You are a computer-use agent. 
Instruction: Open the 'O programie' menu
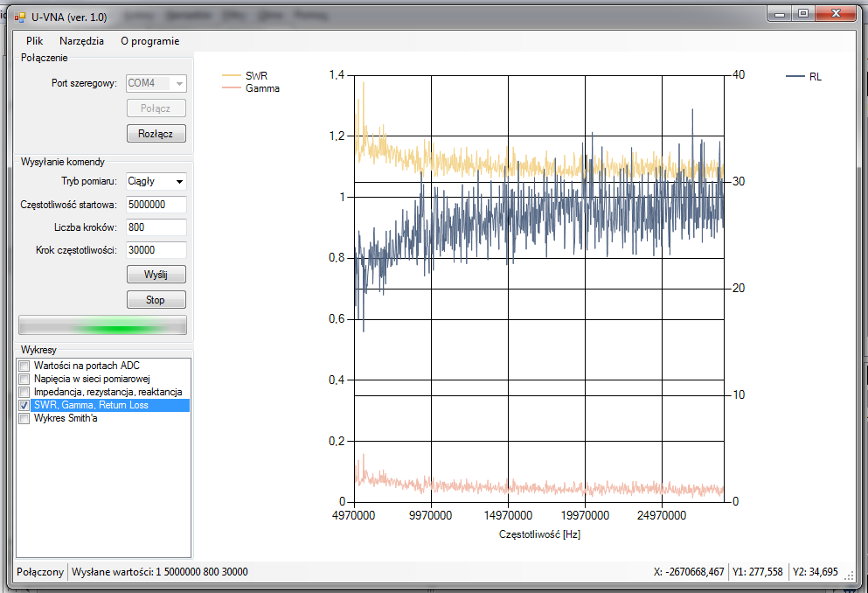(149, 41)
